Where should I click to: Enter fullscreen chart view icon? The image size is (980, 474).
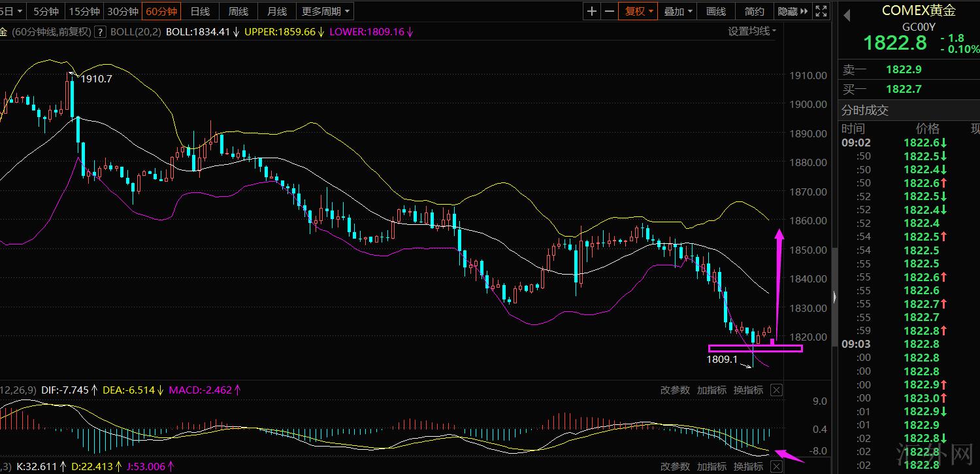(x=822, y=11)
